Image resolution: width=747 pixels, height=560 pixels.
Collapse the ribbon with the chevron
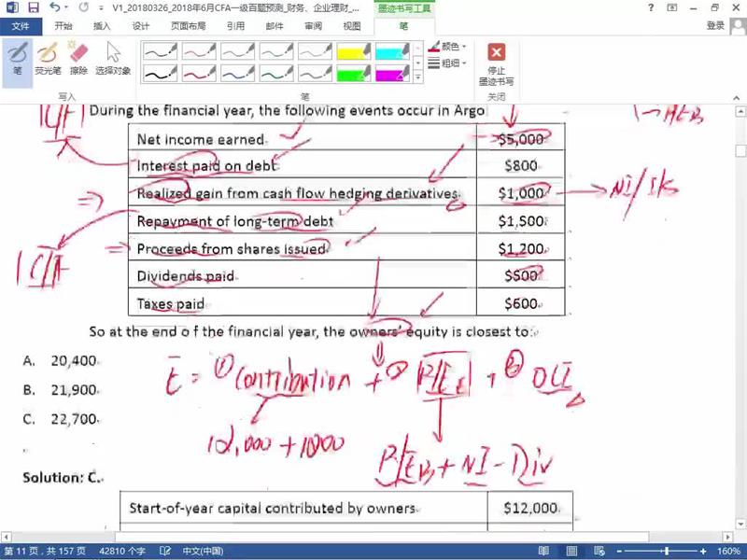(x=737, y=98)
